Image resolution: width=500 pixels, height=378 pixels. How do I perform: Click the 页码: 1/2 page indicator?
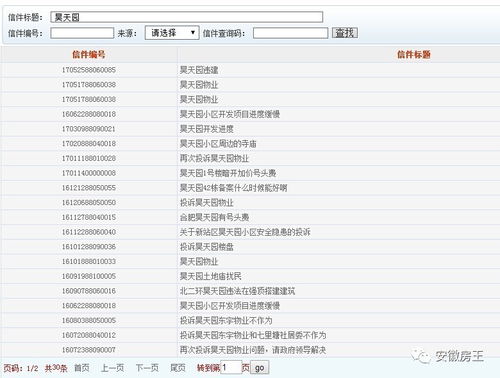point(21,368)
